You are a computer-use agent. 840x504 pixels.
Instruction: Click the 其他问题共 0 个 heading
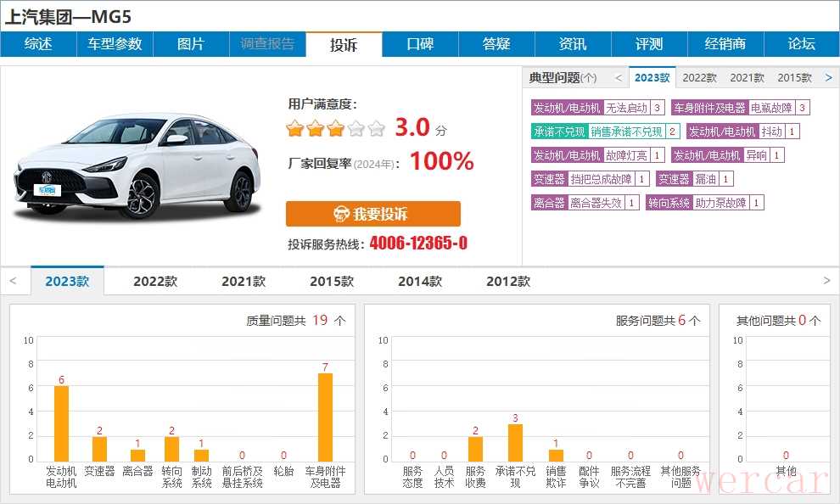pos(778,320)
